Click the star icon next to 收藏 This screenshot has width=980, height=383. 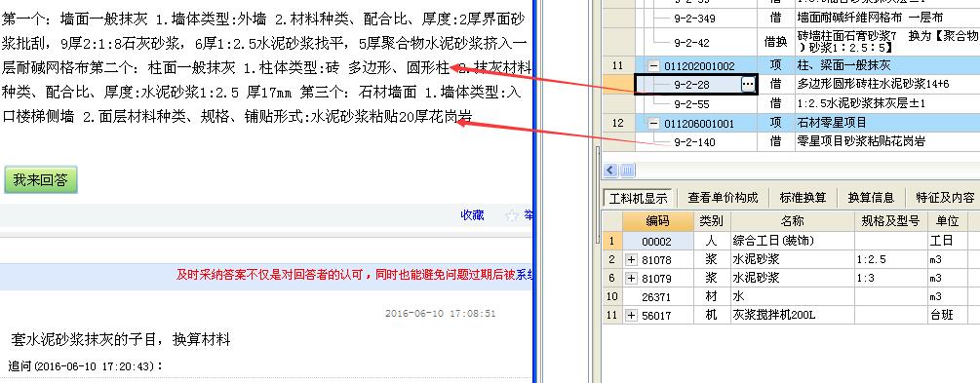512,215
